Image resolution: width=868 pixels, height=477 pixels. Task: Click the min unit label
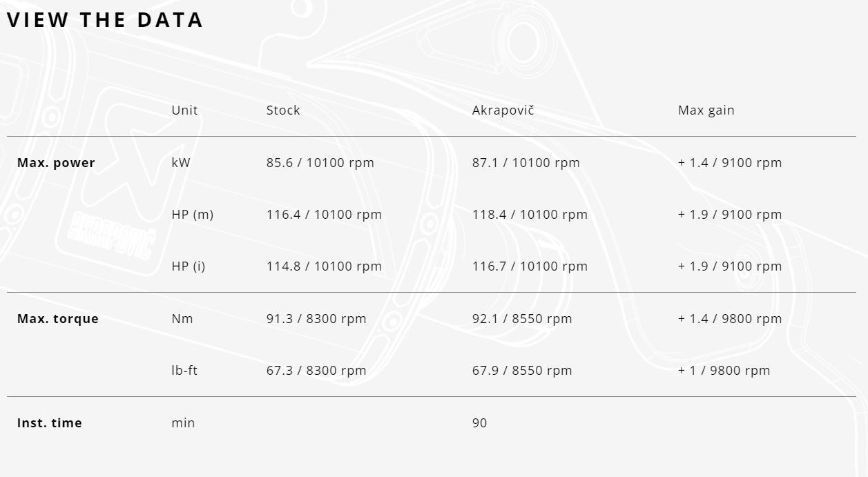183,423
